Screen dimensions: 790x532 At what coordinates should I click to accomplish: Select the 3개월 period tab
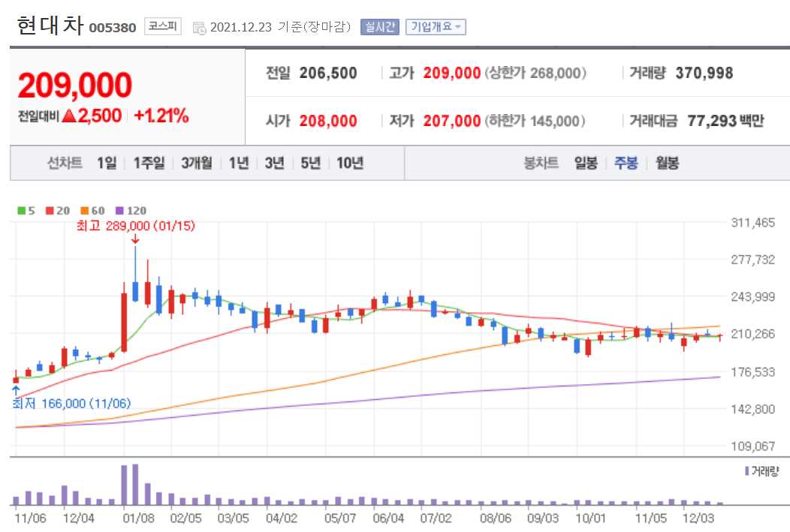coord(196,163)
